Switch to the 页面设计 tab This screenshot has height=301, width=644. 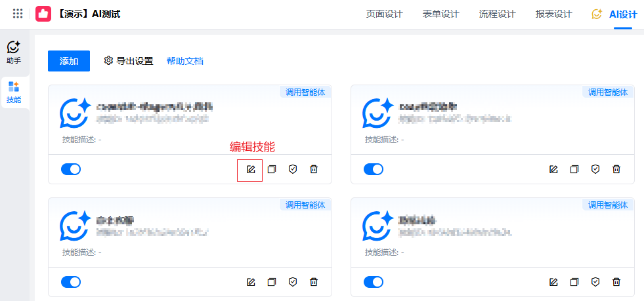(x=384, y=14)
